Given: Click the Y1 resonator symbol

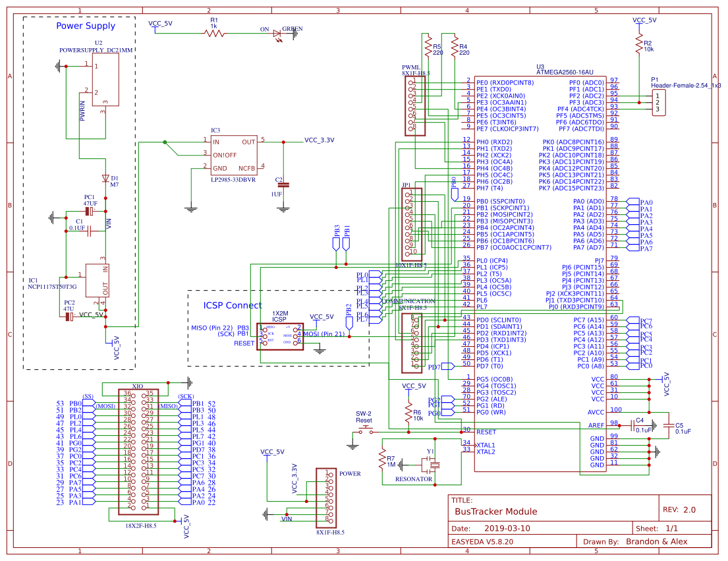Looking at the screenshot, I should click(x=432, y=465).
